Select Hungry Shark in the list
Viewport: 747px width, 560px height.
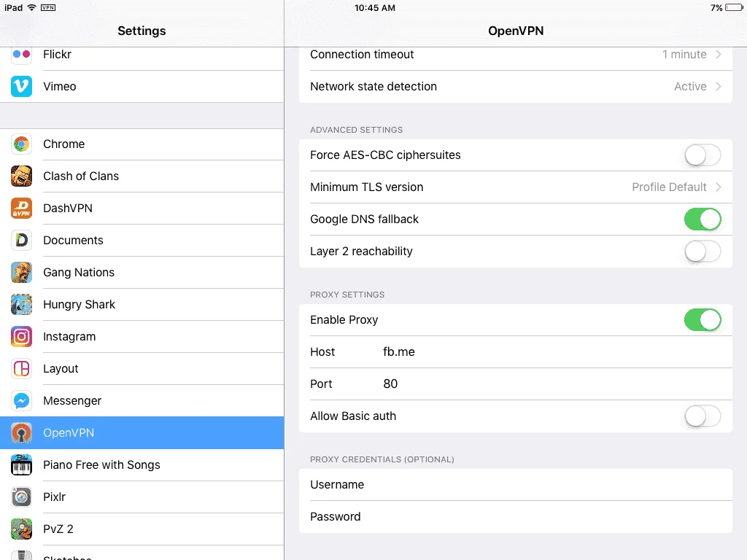[142, 304]
